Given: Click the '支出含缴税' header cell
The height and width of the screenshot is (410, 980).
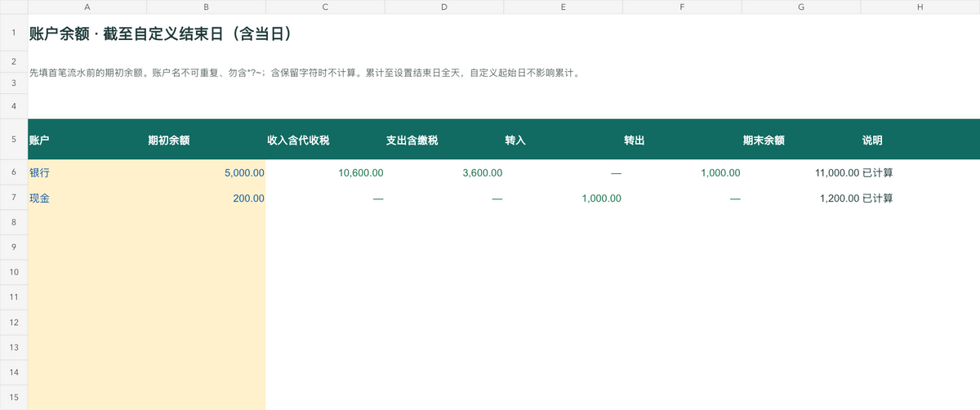Looking at the screenshot, I should pos(444,140).
